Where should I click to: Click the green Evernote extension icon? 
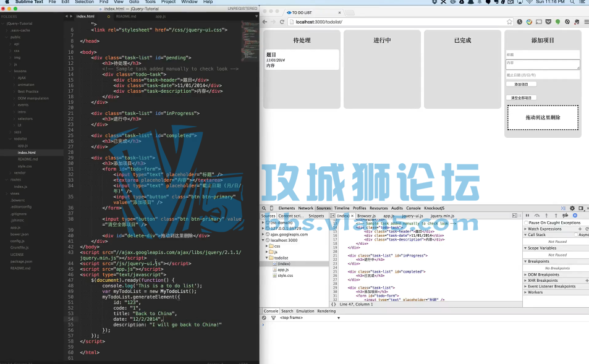point(558,22)
